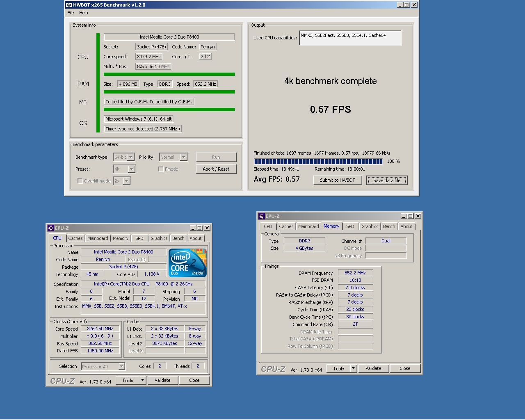Open the Preset 4k dropdown
Screen dimensions: 525x420
tap(124, 169)
